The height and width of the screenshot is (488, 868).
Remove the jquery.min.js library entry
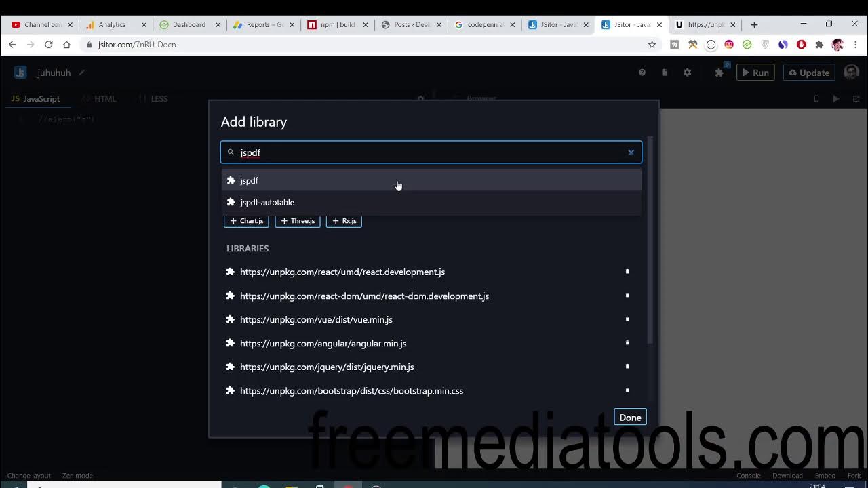tap(627, 367)
